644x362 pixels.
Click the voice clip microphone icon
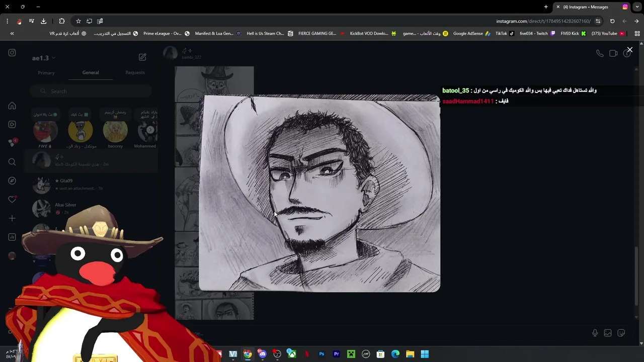(x=595, y=333)
